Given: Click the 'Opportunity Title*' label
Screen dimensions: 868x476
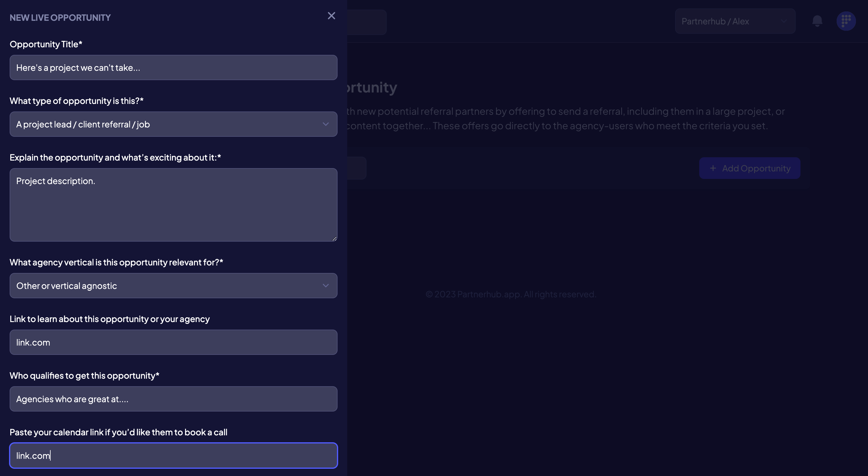Looking at the screenshot, I should (x=46, y=44).
